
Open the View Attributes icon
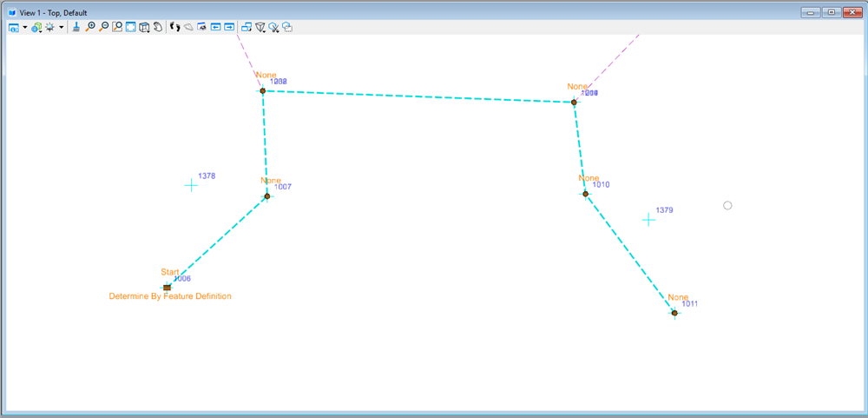(14, 27)
